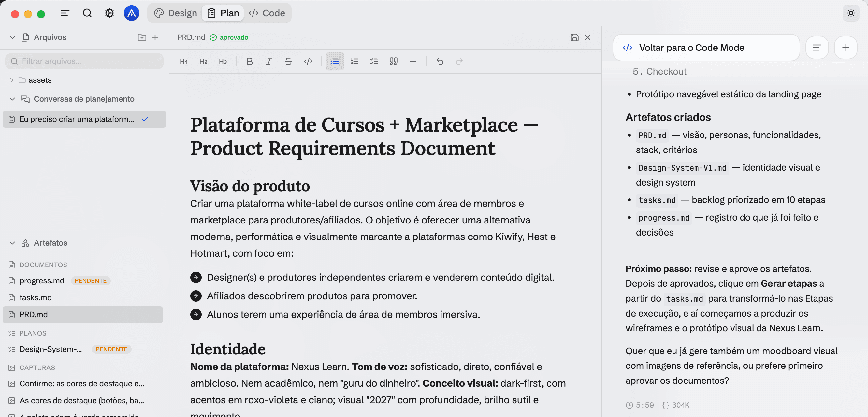Screen dimensions: 868x417
Task: Start new chat with plus button
Action: (x=846, y=48)
